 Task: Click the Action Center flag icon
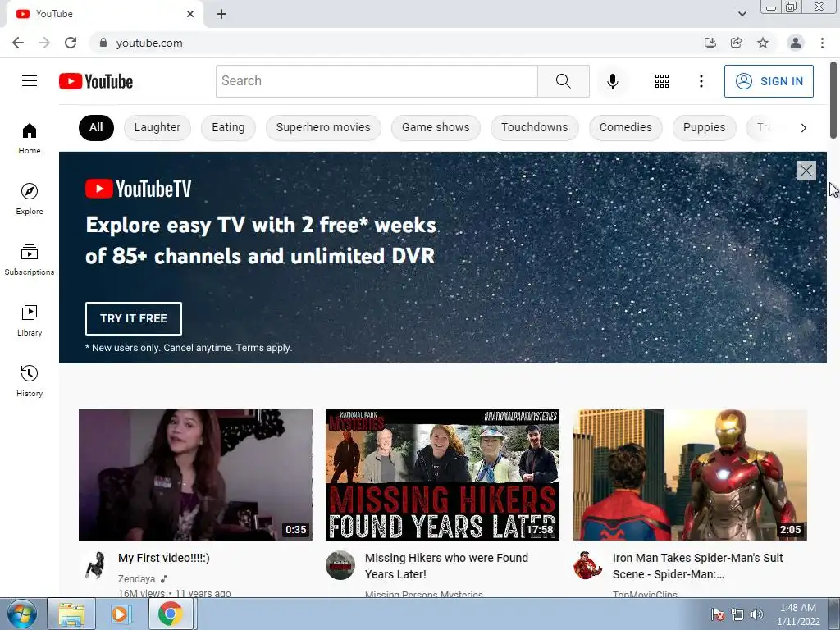(718, 614)
